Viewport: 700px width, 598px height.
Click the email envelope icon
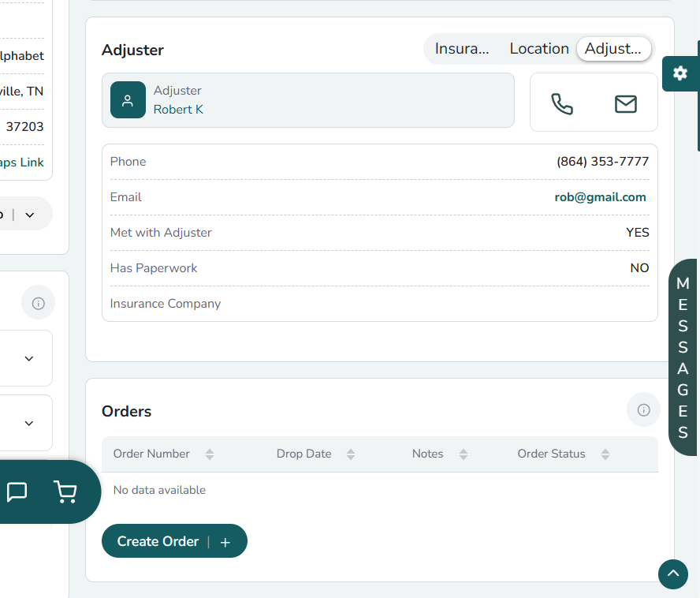tap(625, 104)
